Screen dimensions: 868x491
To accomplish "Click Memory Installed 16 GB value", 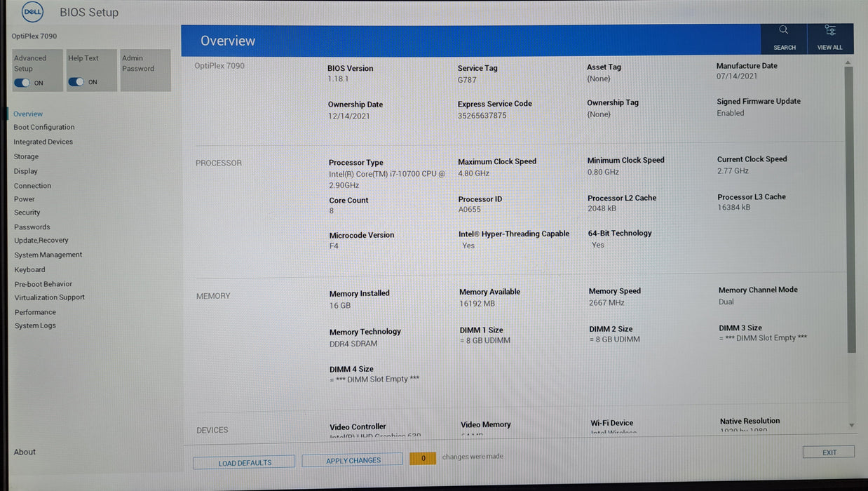I will click(340, 305).
